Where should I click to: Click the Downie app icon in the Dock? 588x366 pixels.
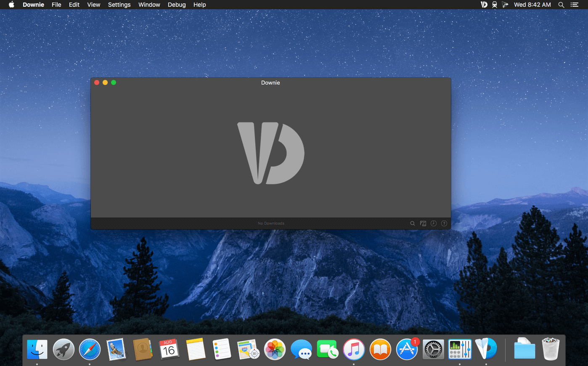(486, 349)
